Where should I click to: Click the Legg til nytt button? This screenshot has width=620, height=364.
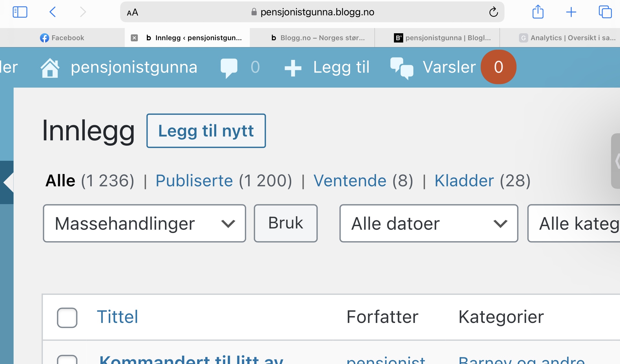(x=206, y=131)
